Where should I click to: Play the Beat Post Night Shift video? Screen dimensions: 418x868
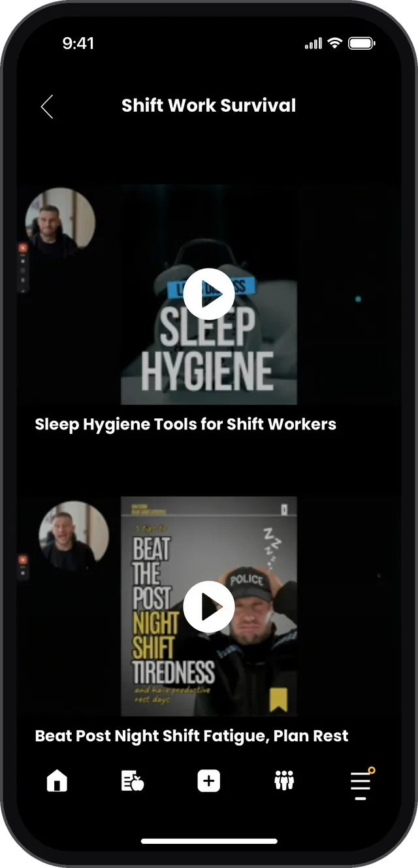(209, 607)
